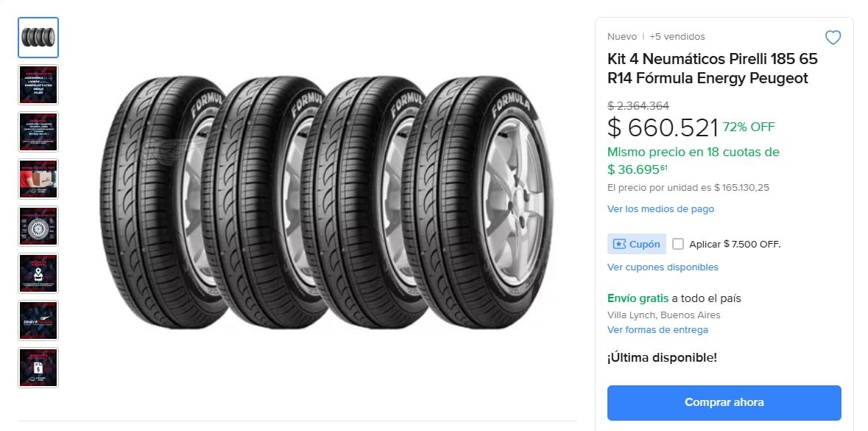Click the Distrineum logo thumbnail
Viewport: 868px width, 431px height.
click(38, 320)
